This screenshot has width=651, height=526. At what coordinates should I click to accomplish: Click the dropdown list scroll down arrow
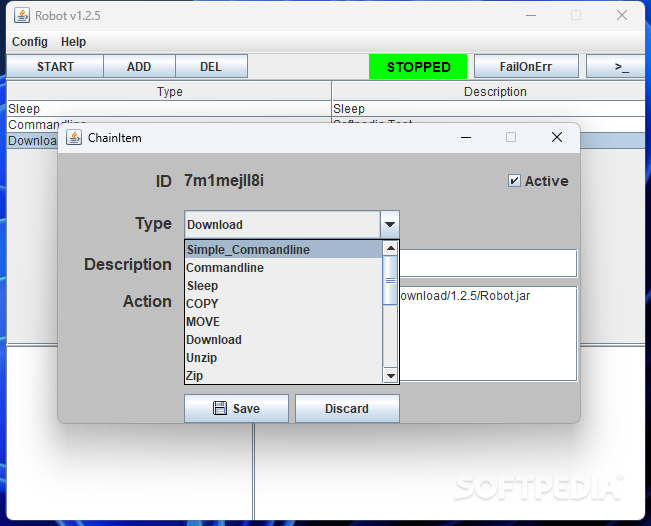tap(390, 376)
